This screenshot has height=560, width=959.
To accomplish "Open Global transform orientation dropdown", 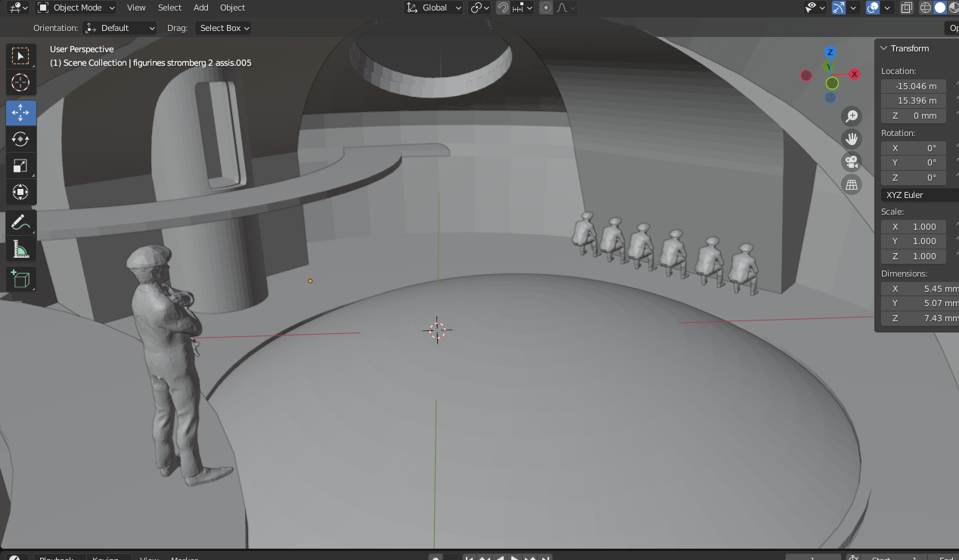I will pyautogui.click(x=433, y=8).
